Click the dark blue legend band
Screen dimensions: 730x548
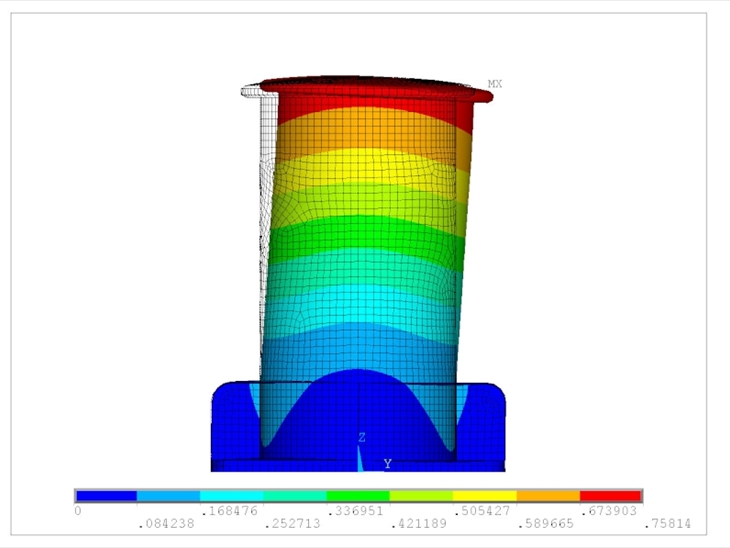(x=107, y=496)
